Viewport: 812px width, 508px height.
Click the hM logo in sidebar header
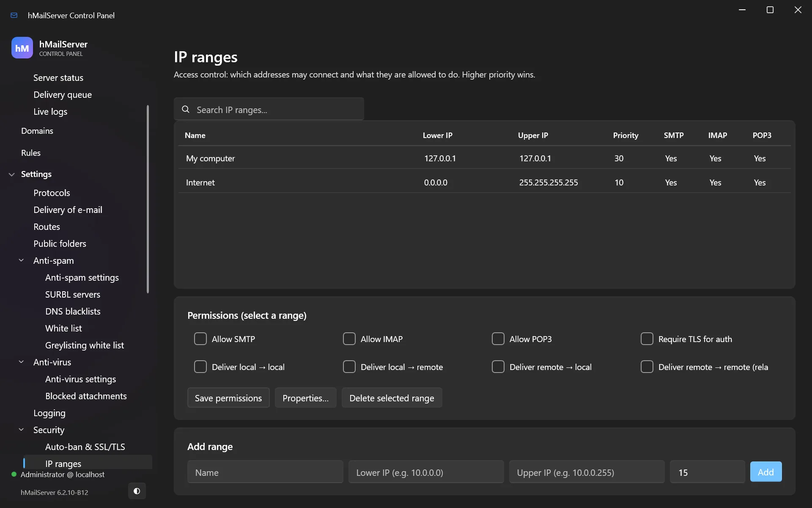[x=22, y=48]
